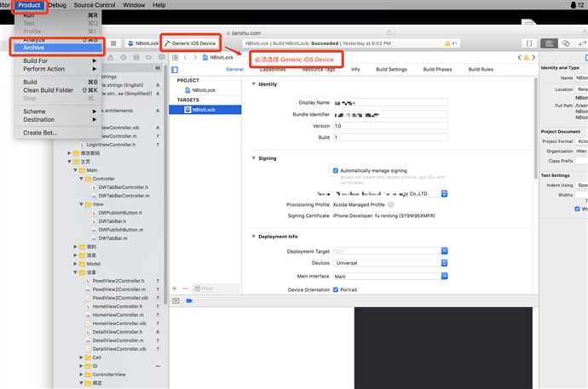Toggle the checkbox in Text Settings panel
The width and height of the screenshot is (588, 389).
point(577,209)
